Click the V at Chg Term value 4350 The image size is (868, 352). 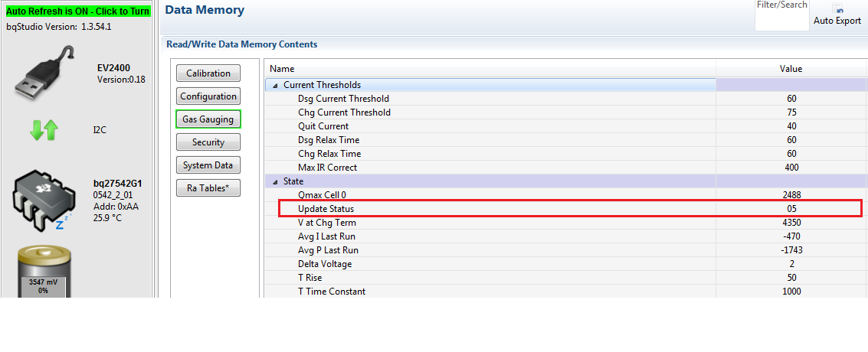[791, 223]
